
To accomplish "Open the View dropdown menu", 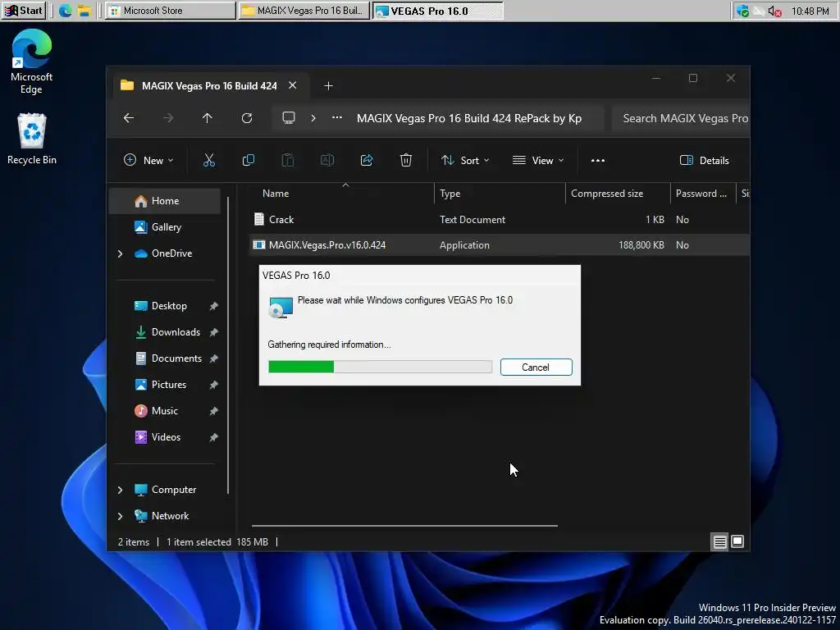I will coord(538,160).
